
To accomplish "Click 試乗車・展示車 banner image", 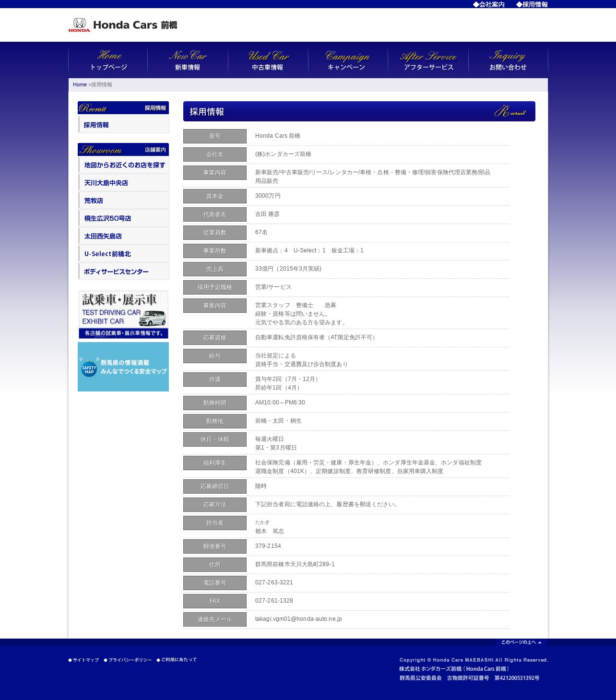I will click(123, 315).
